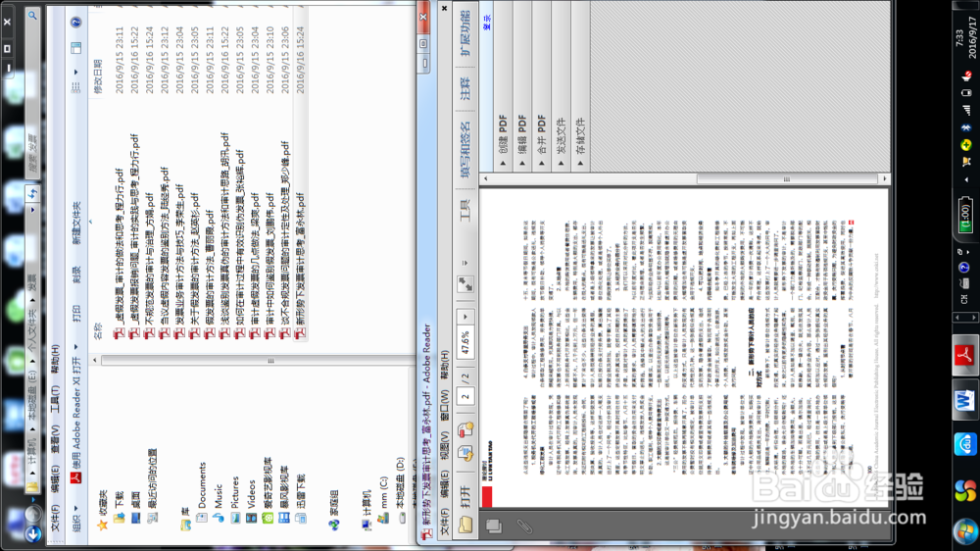Viewport: 980px width, 551px height.
Task: Open the colorful pinwheel app on the taskbar
Action: (965, 490)
